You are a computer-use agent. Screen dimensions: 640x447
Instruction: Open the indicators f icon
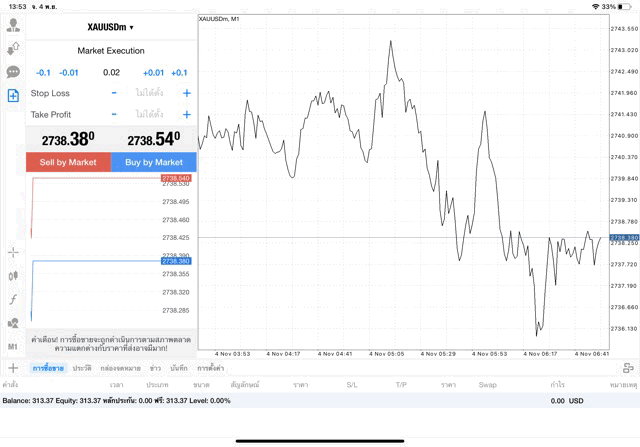(x=13, y=299)
